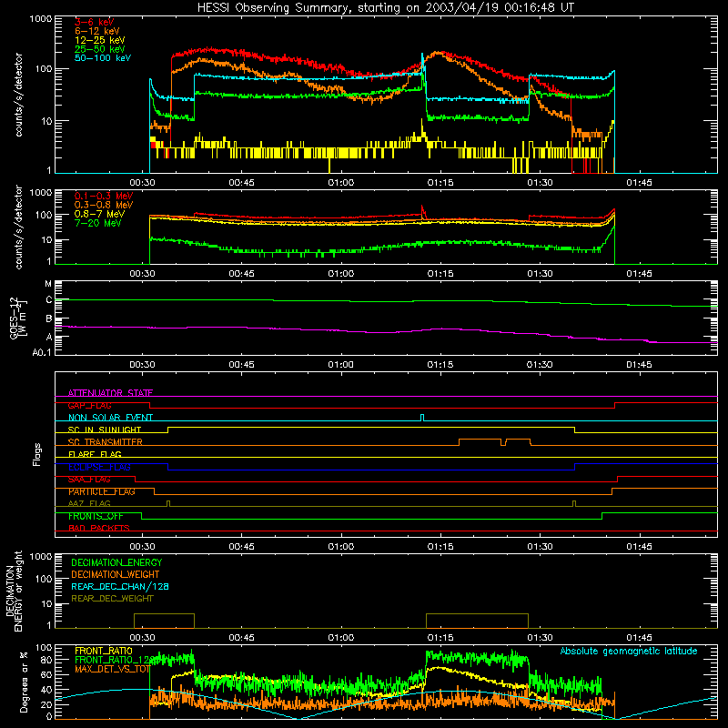Viewport: 728px width, 728px height.
Task: Select the DECIMATION_ENERGY legend label
Action: pos(116,562)
